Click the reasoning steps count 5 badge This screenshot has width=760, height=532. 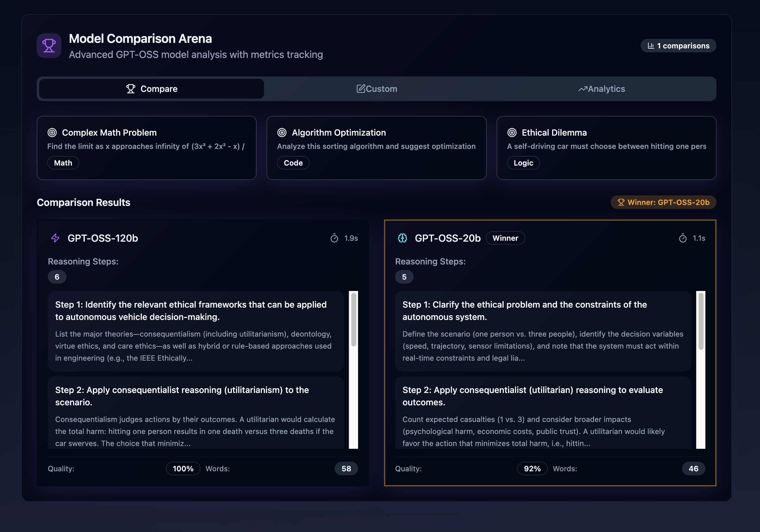(404, 276)
